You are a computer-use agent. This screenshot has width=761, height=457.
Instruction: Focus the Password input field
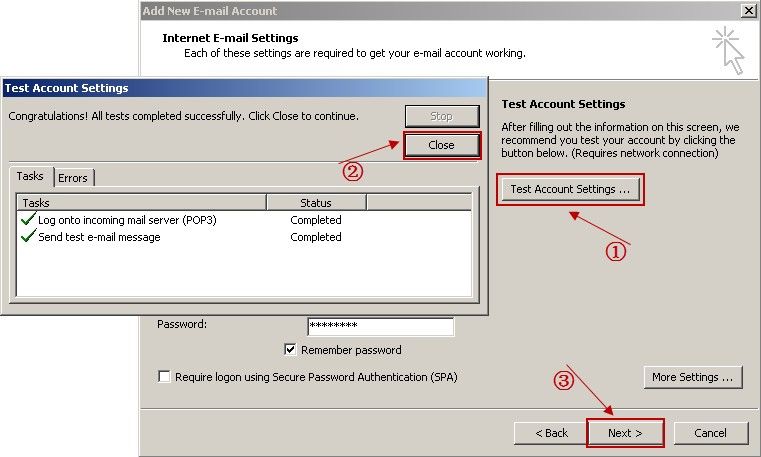click(380, 326)
